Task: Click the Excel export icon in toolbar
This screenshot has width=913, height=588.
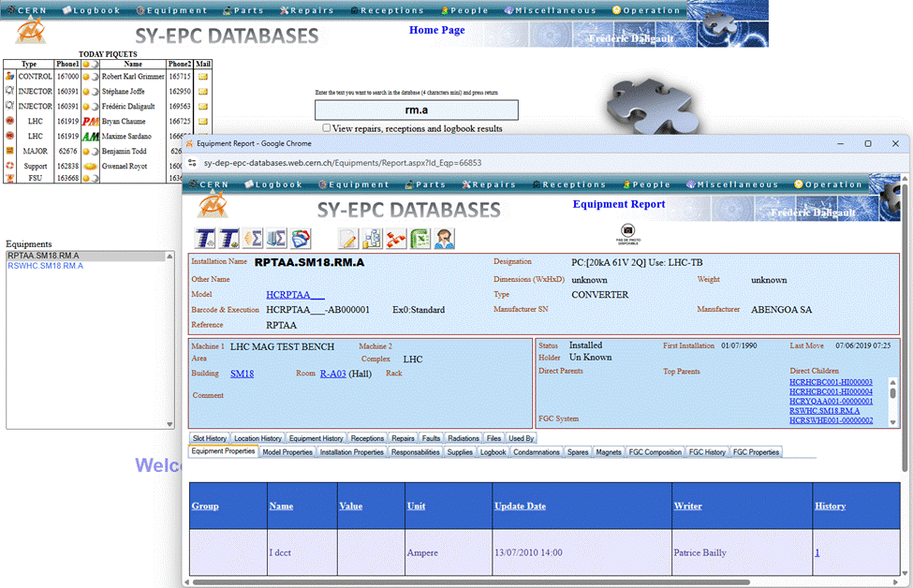Action: click(x=419, y=239)
